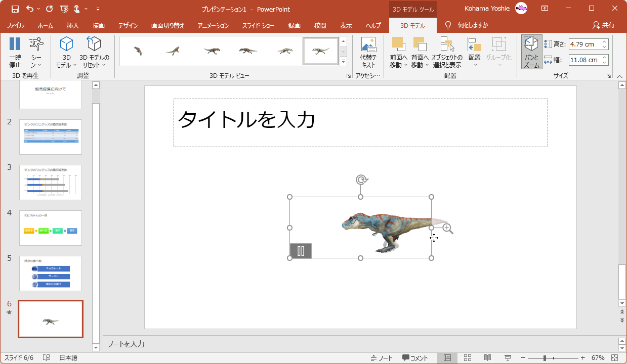627x364 pixels.
Task: Click 背面へ移動 send backward icon
Action: point(420,45)
